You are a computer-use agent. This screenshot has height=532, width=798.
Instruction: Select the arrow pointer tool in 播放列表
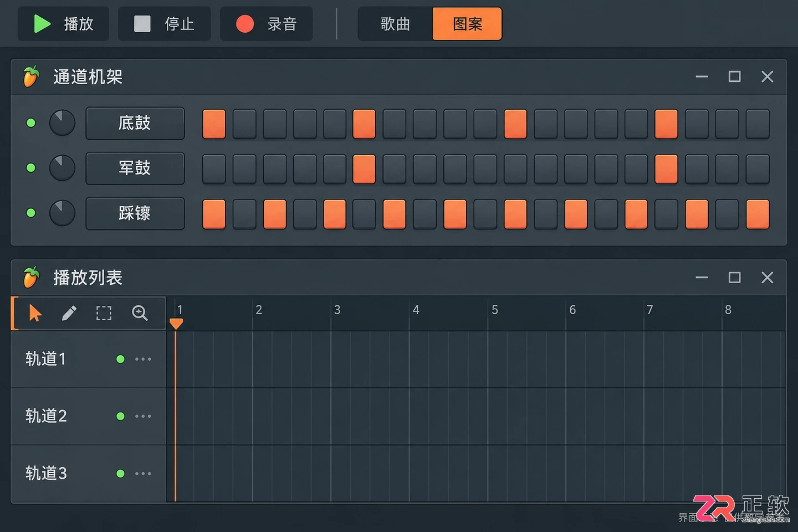(35, 313)
